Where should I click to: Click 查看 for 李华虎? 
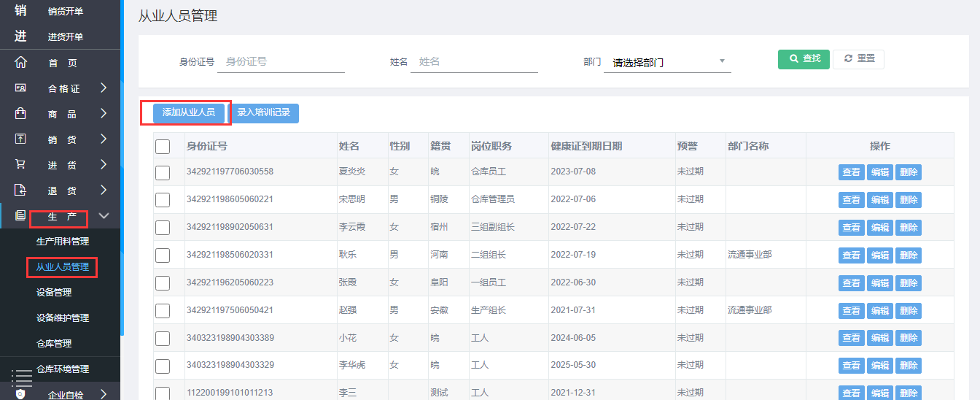click(x=852, y=366)
